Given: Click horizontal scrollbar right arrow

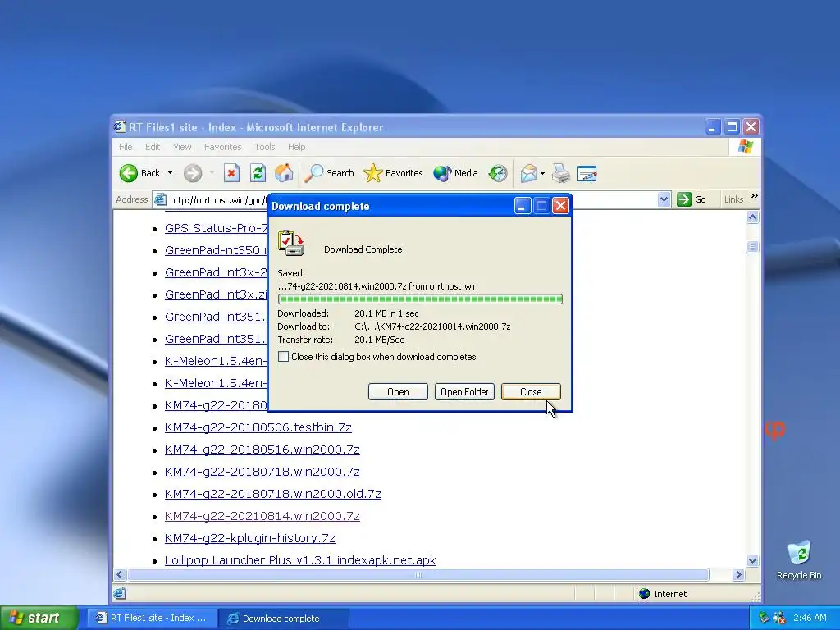Looking at the screenshot, I should pos(739,574).
